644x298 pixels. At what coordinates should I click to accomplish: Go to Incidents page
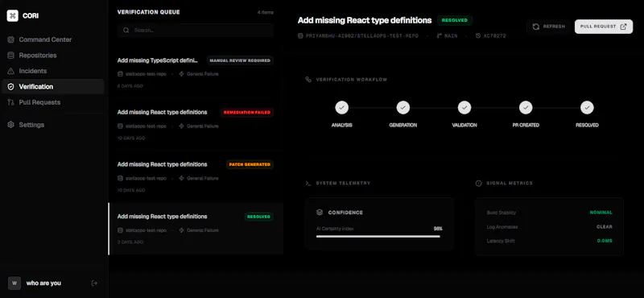coord(53,71)
